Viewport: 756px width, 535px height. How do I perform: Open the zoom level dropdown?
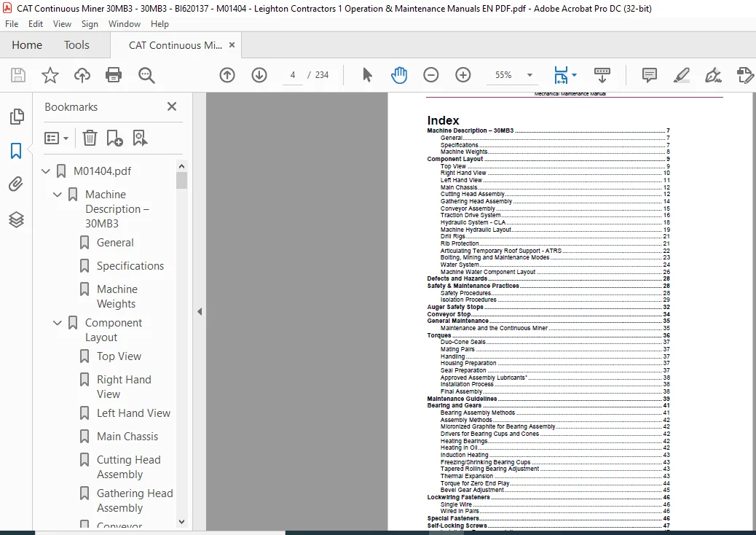[529, 75]
